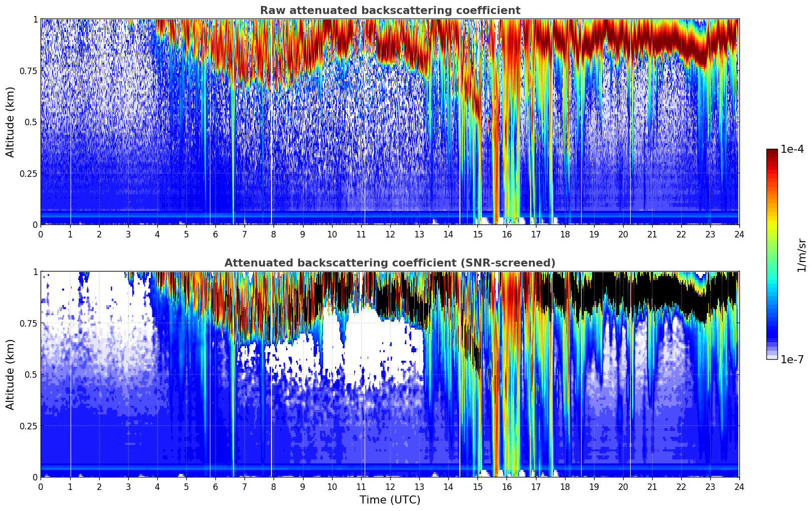Pick the white bottom end of the colorbar
This screenshot has height=511, width=812.
[x=772, y=357]
